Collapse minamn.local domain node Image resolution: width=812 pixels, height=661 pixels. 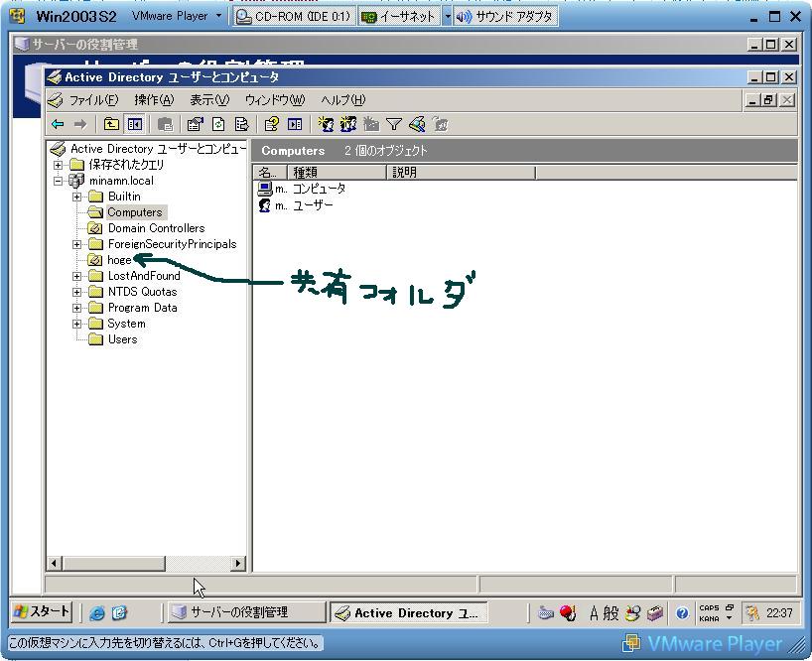coord(58,182)
